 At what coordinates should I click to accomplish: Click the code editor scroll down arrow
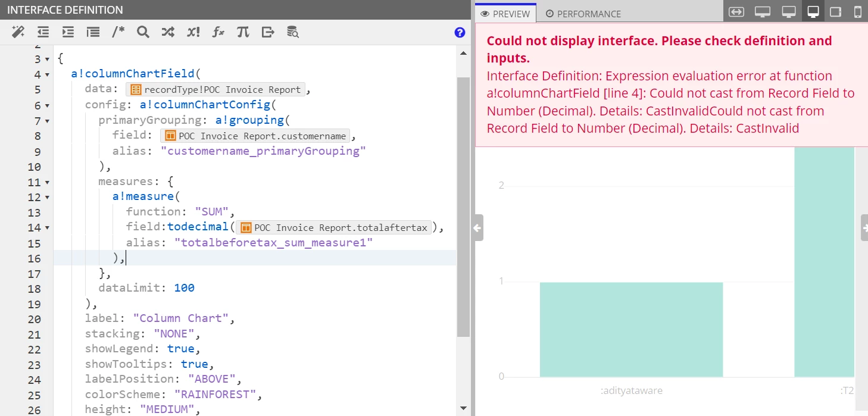pos(463,408)
